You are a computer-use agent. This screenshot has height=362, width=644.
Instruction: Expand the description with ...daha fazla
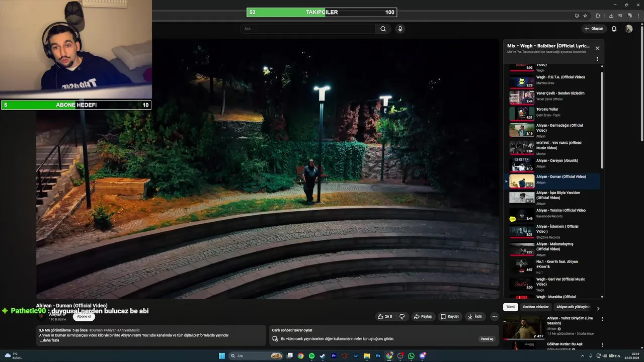click(x=49, y=340)
